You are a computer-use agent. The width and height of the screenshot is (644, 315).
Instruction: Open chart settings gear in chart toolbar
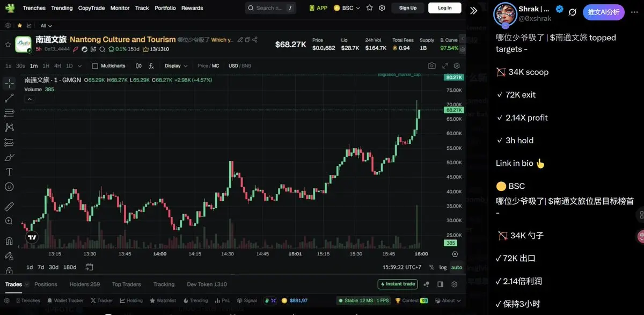(457, 65)
